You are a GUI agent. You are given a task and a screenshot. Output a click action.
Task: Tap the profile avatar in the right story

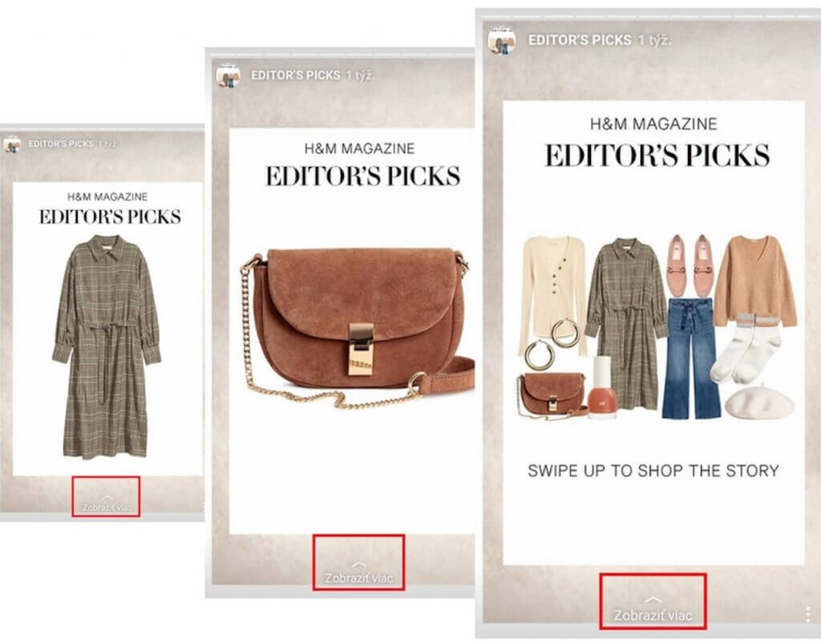click(x=502, y=40)
